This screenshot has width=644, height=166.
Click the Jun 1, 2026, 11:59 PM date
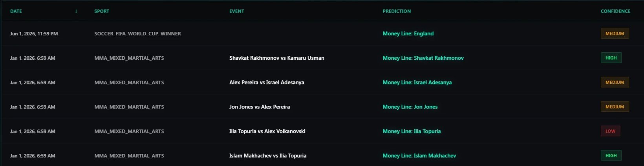[34, 33]
